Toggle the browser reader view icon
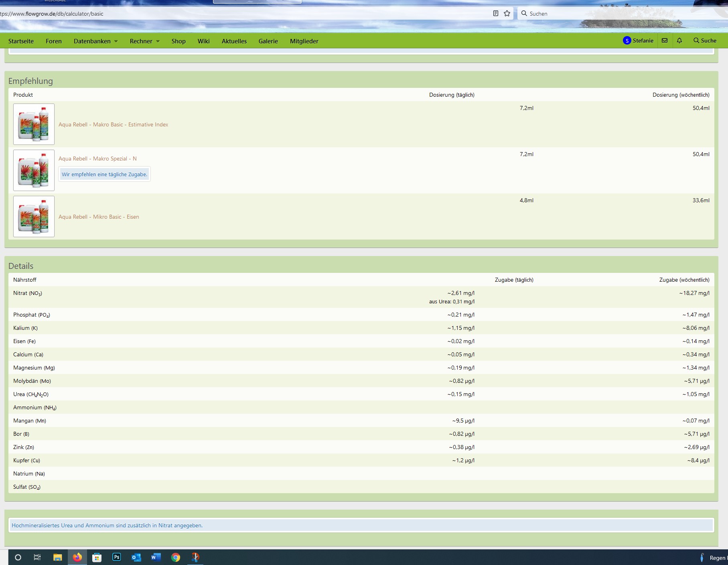The height and width of the screenshot is (565, 728). pyautogui.click(x=496, y=13)
